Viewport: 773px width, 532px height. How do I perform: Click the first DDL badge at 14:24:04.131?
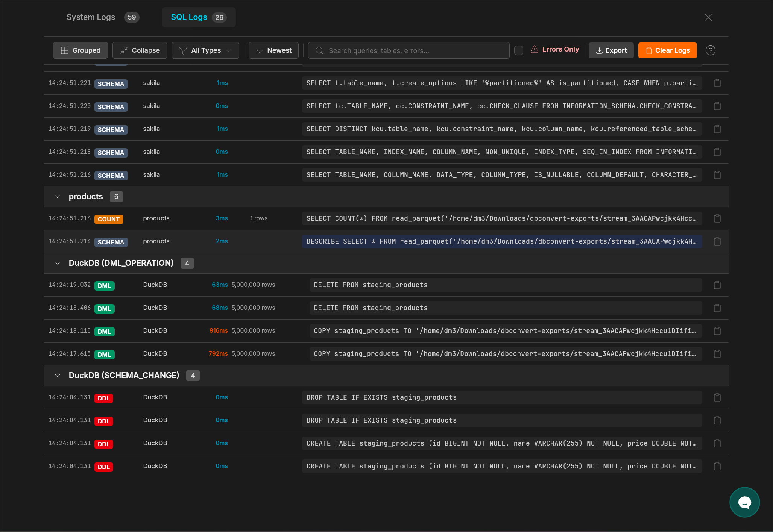[104, 398]
